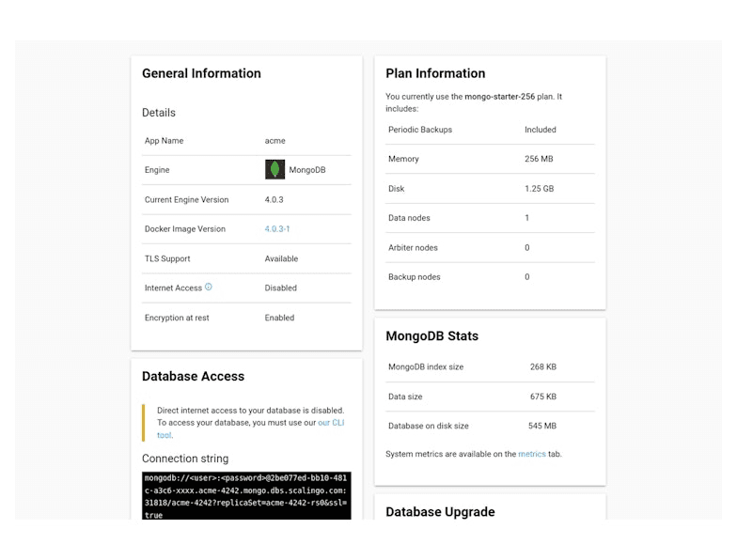This screenshot has width=737, height=560.
Task: Click the 'Backup nodes' value 0
Action: coord(526,276)
